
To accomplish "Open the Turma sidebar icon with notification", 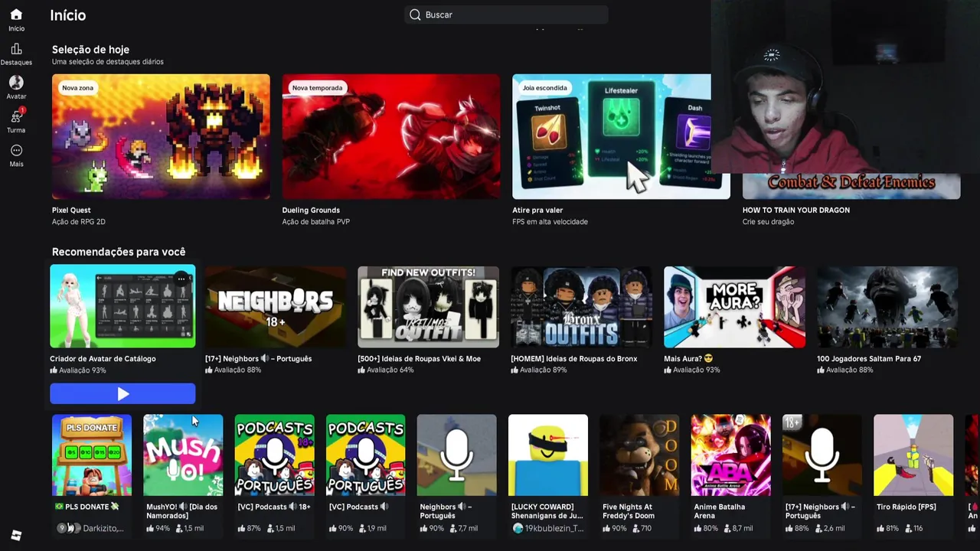I will pos(16,116).
